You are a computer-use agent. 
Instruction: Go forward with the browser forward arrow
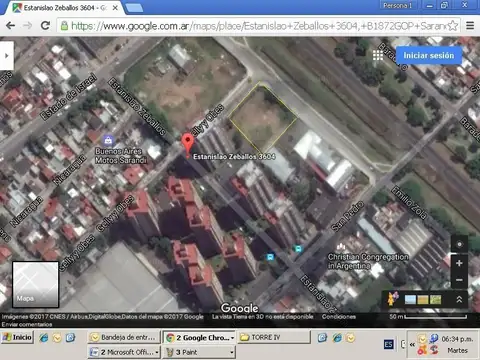click(x=28, y=26)
